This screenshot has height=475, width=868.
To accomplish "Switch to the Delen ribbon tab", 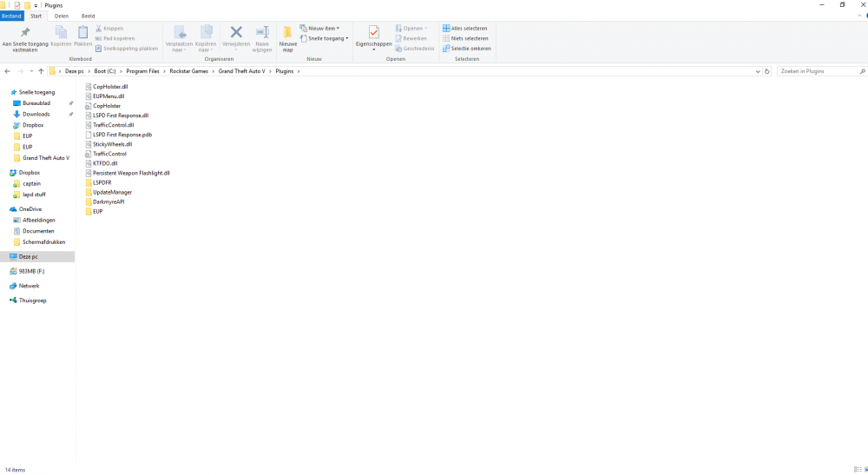I will [x=62, y=16].
